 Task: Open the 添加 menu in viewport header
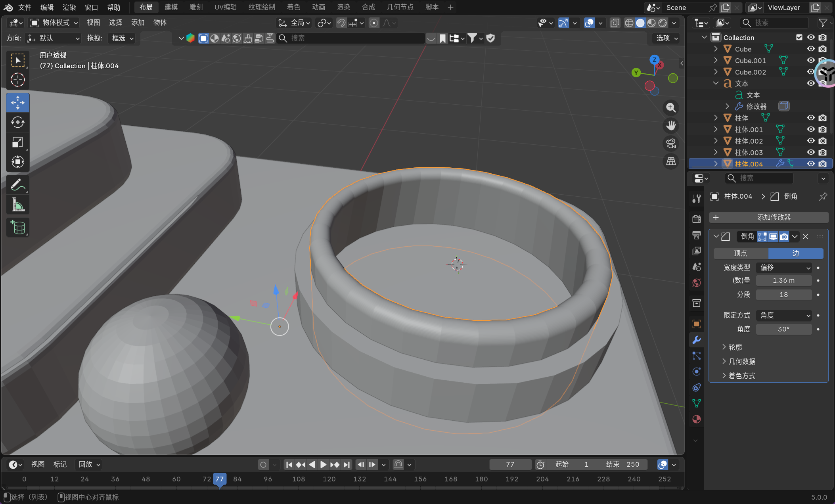click(x=138, y=23)
